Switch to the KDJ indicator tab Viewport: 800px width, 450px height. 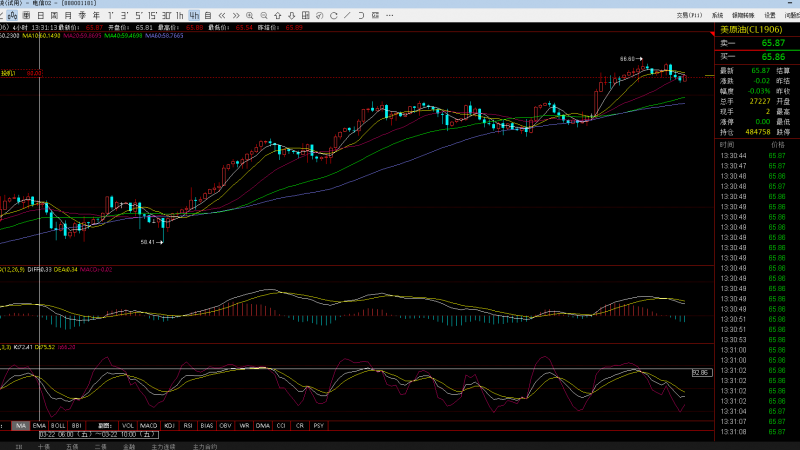tap(169, 426)
